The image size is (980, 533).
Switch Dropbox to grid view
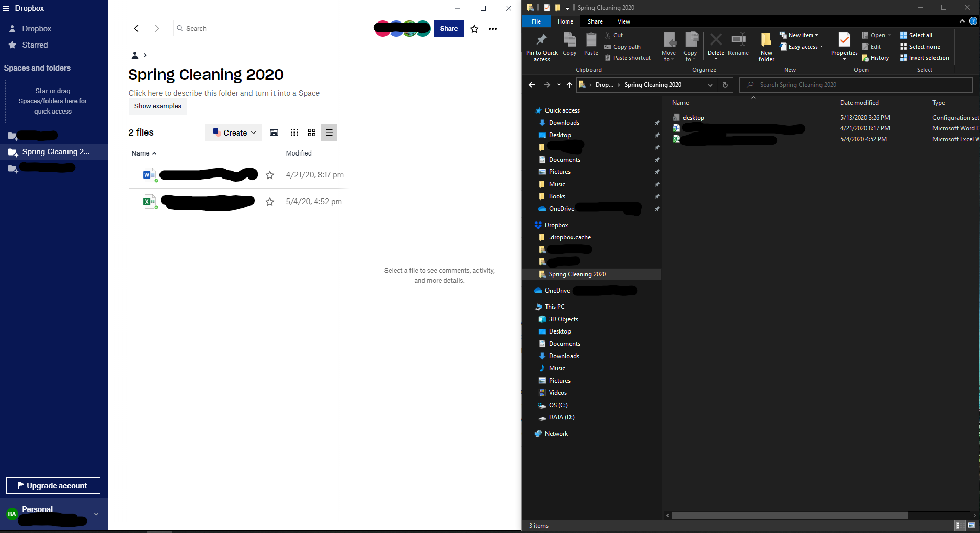tap(312, 132)
